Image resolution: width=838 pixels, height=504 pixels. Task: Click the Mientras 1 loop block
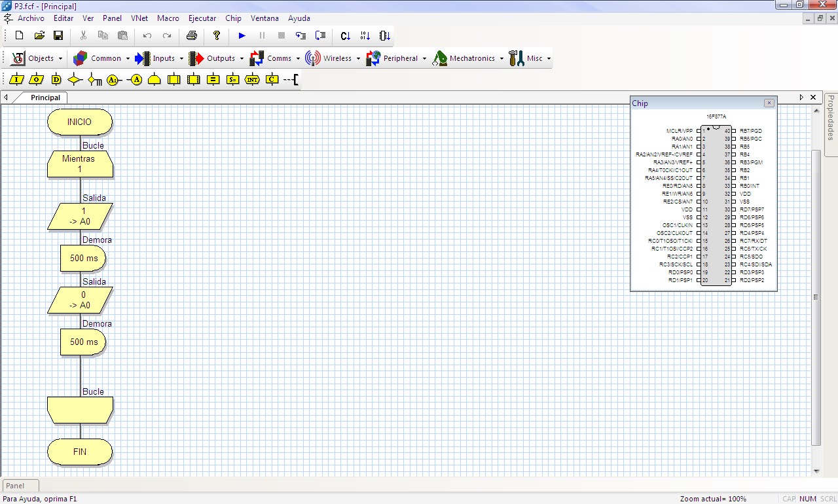click(x=80, y=164)
